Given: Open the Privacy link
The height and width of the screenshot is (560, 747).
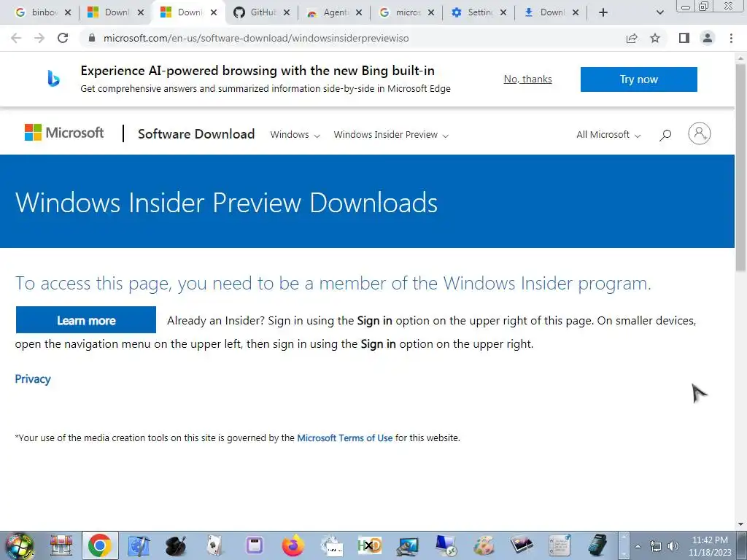Looking at the screenshot, I should point(33,379).
